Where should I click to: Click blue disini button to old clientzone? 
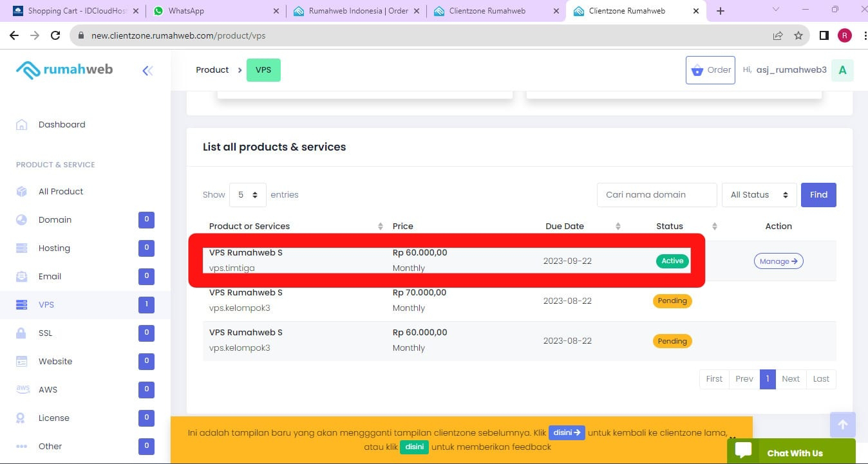[567, 432]
